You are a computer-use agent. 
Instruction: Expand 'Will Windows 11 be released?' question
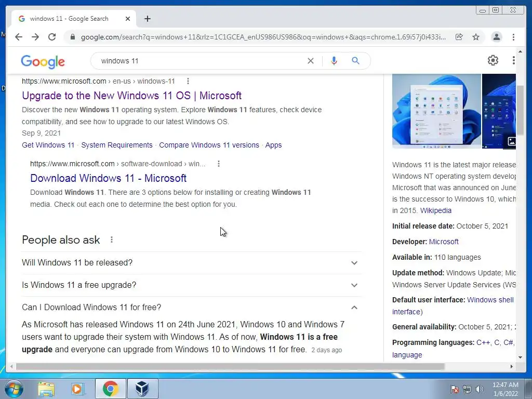(x=191, y=262)
